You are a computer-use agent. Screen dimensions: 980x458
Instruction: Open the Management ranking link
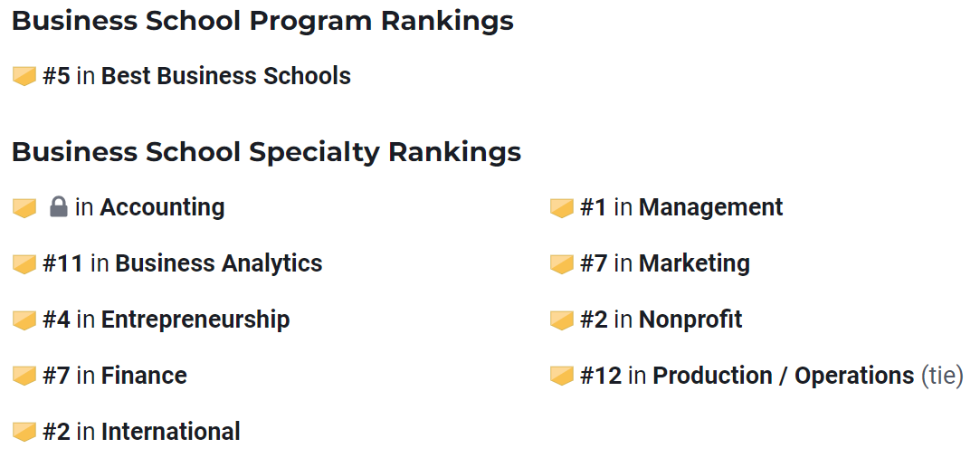coord(710,206)
